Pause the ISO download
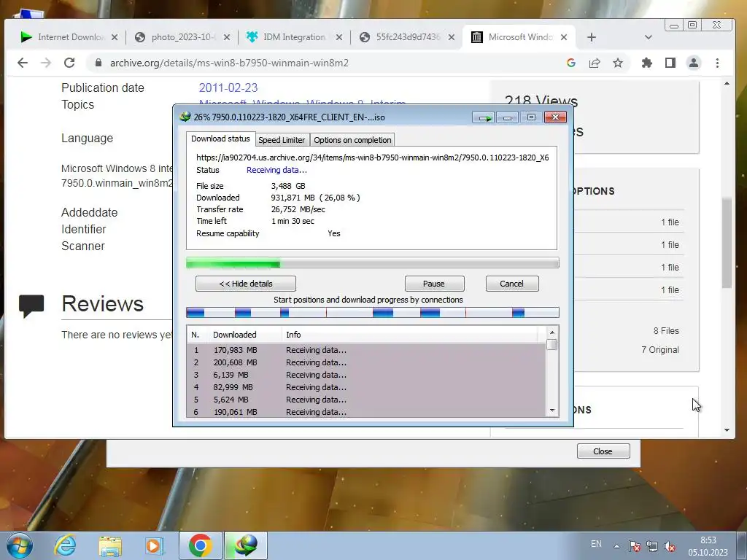This screenshot has height=560, width=747. tap(434, 284)
